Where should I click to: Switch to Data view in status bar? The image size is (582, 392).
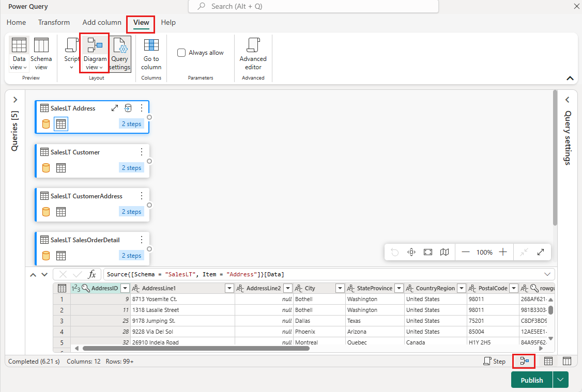(548, 361)
